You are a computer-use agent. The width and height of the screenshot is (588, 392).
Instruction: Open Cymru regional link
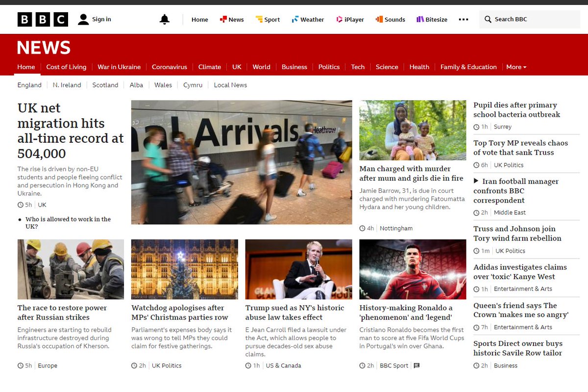click(x=193, y=85)
